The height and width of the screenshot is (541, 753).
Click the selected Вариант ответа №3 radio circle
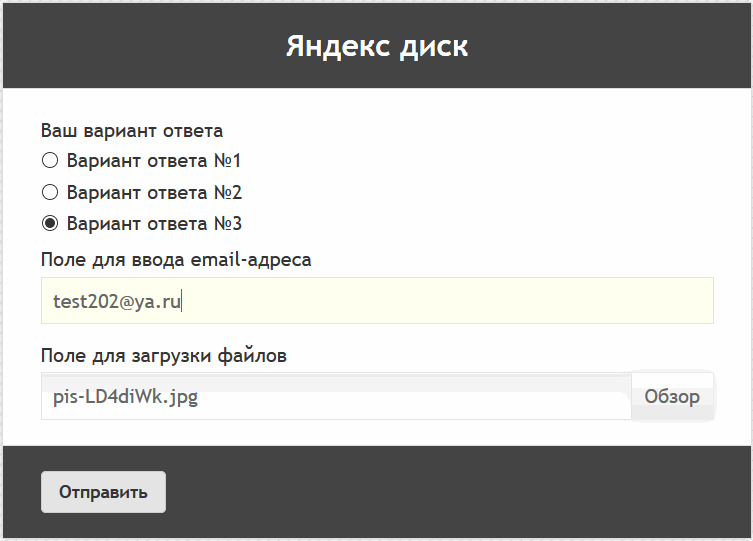pos(50,224)
